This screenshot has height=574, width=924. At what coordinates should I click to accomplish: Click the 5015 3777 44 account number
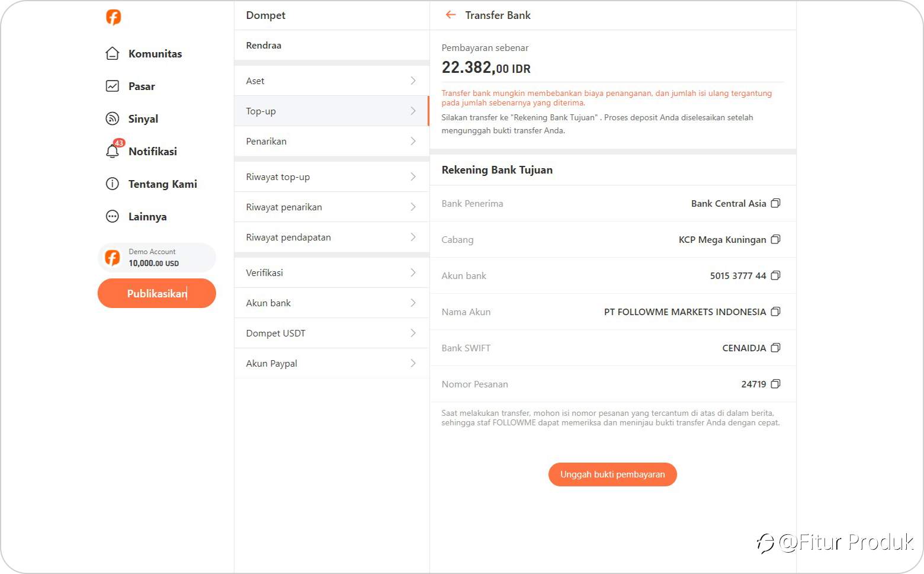[x=738, y=275]
